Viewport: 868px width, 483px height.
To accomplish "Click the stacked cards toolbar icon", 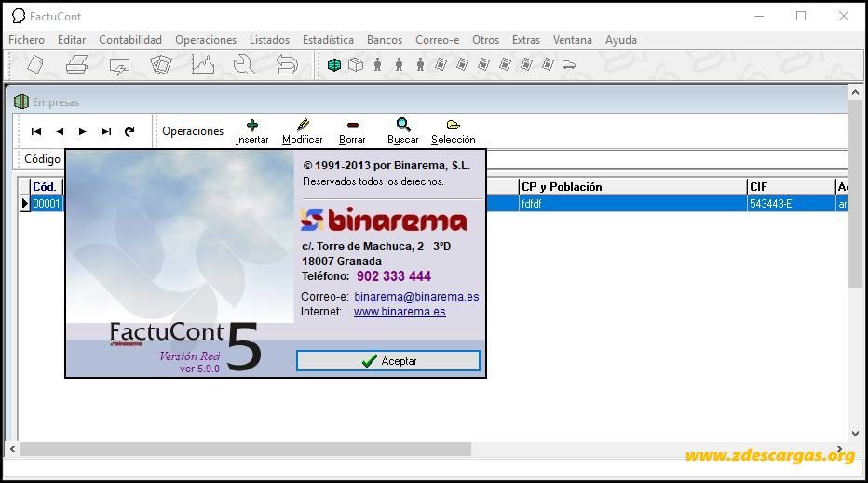I will tap(160, 65).
